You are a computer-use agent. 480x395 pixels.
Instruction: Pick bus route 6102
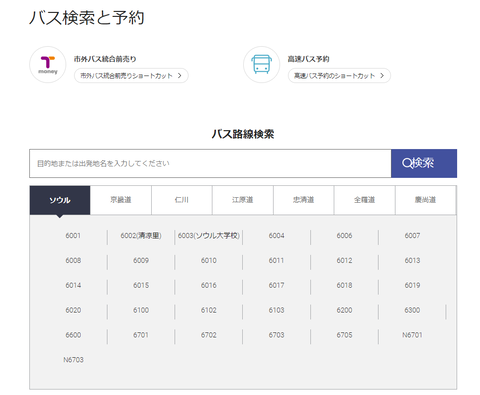click(209, 310)
